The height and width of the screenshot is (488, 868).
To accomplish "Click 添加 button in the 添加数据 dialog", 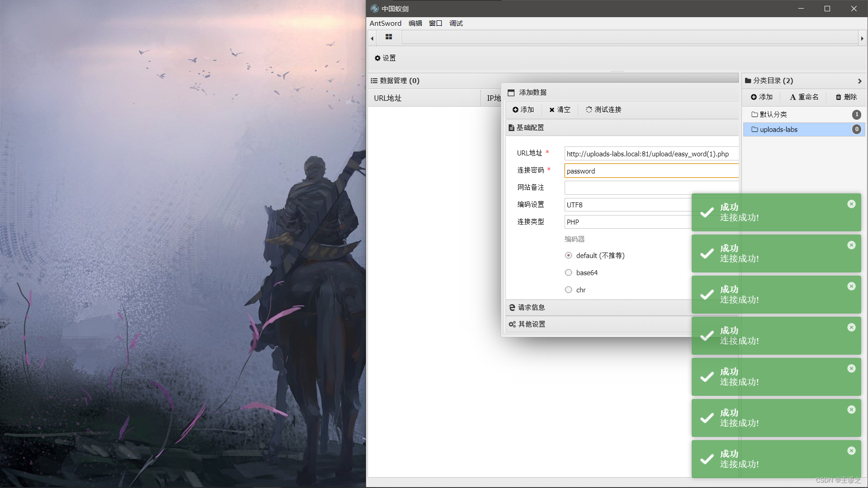I will click(x=523, y=110).
